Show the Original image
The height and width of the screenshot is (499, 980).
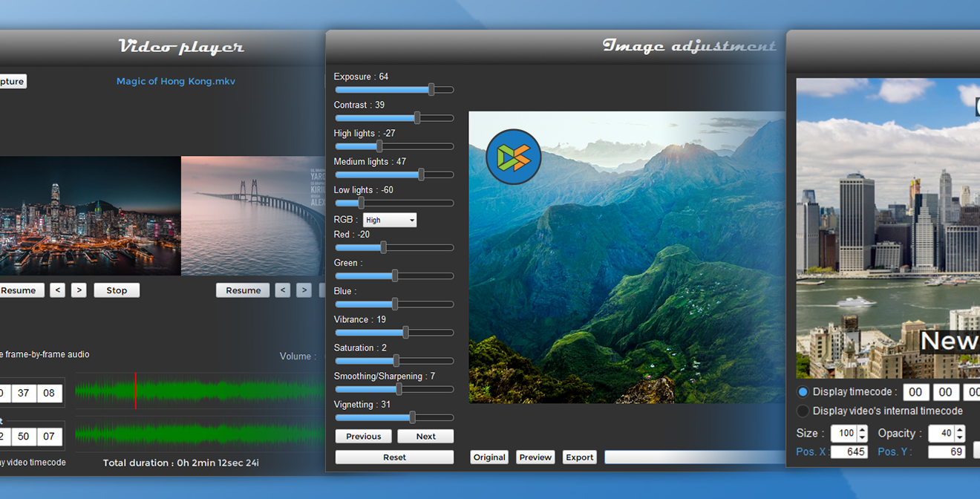tap(489, 457)
